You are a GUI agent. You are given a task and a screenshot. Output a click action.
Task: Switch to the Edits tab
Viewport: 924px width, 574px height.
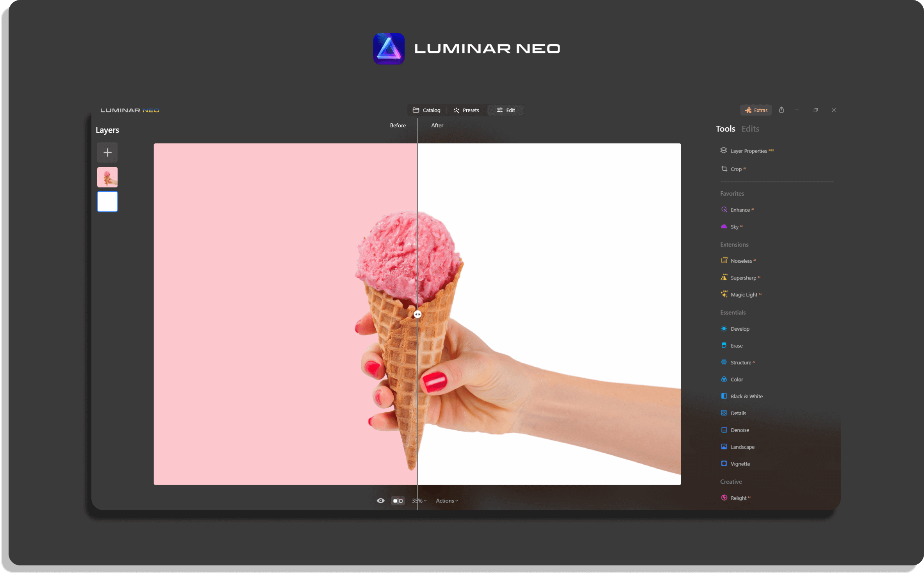click(x=750, y=128)
